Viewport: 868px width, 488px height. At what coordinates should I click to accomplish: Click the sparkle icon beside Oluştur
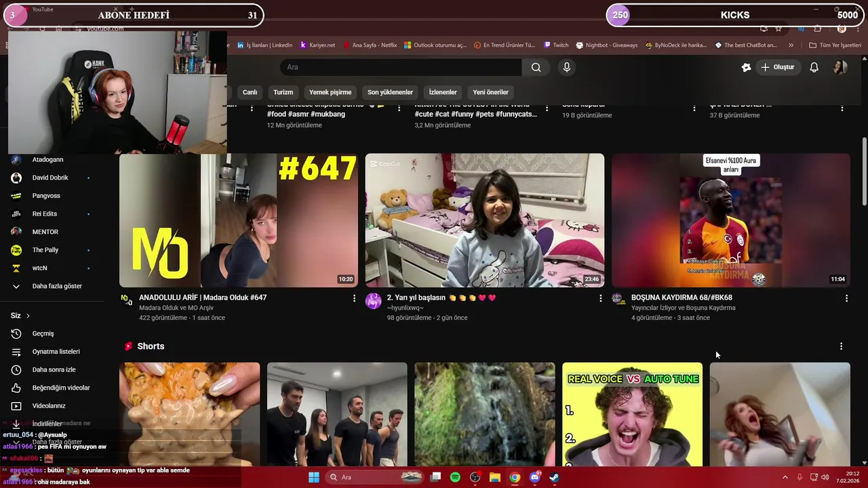point(746,67)
